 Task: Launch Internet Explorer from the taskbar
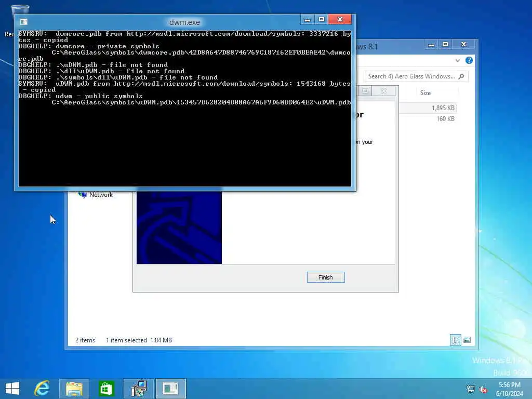click(42, 389)
